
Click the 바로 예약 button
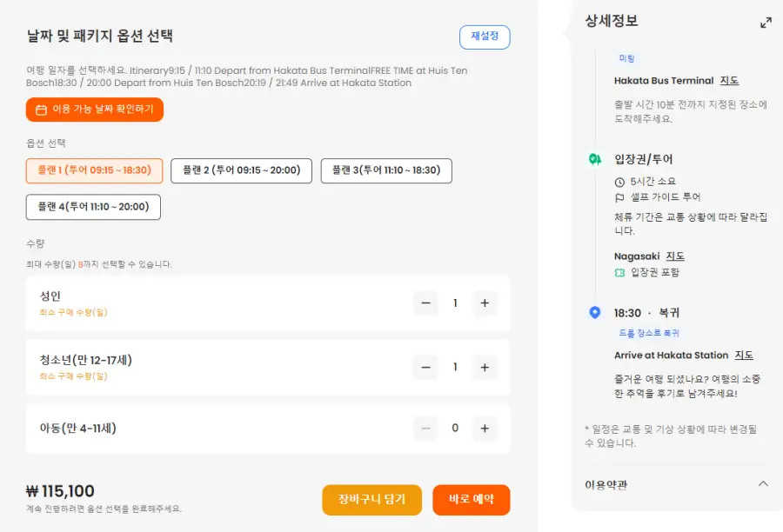point(472,500)
